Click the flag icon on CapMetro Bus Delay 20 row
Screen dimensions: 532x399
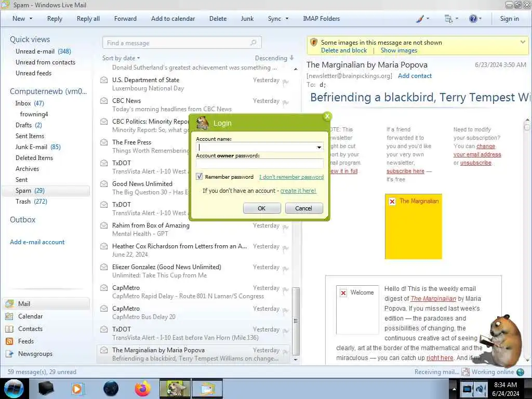[x=286, y=311]
